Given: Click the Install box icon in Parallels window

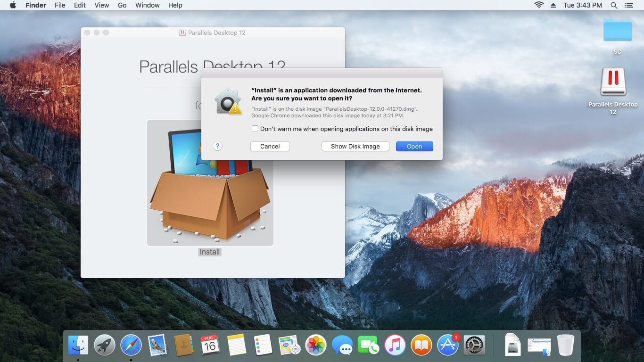Looking at the screenshot, I should click(x=210, y=183).
